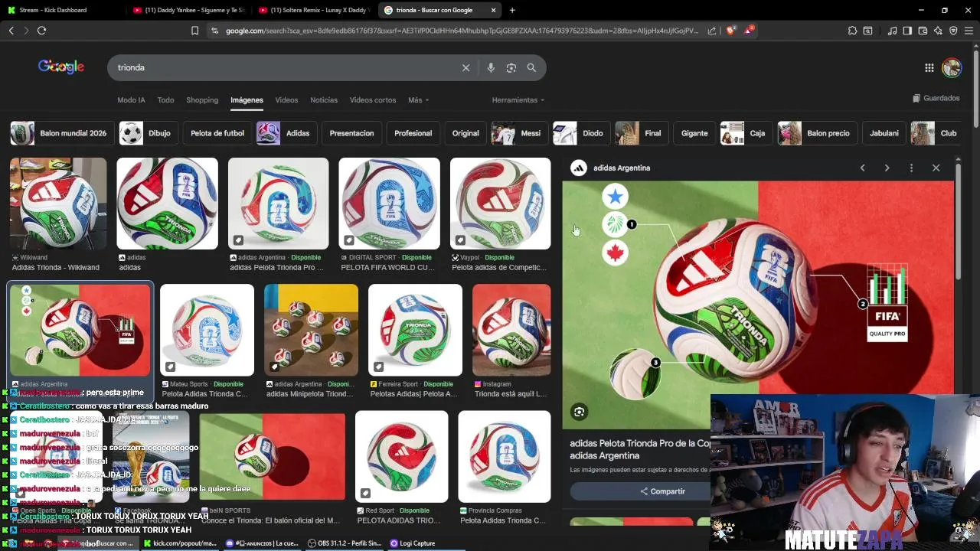Open Brave Rewards triangle icon

point(750,31)
